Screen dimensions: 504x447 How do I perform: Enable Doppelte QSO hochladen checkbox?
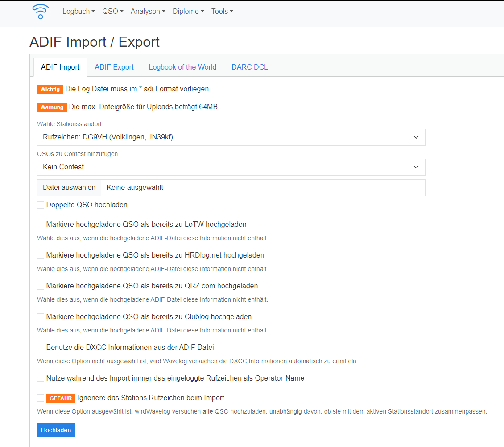[41, 205]
